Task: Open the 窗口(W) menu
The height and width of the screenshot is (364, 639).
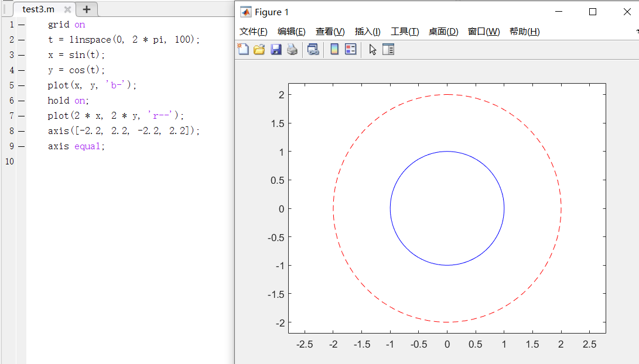Action: click(484, 32)
